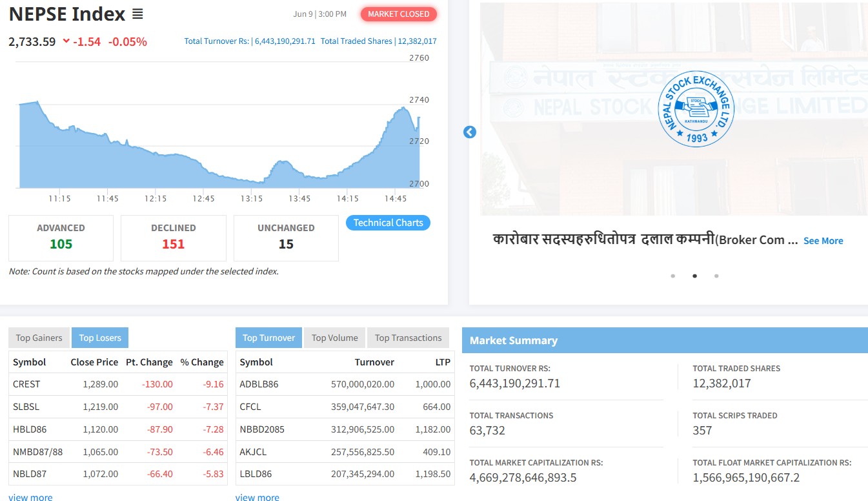Click the NEPSE Index title

click(66, 14)
